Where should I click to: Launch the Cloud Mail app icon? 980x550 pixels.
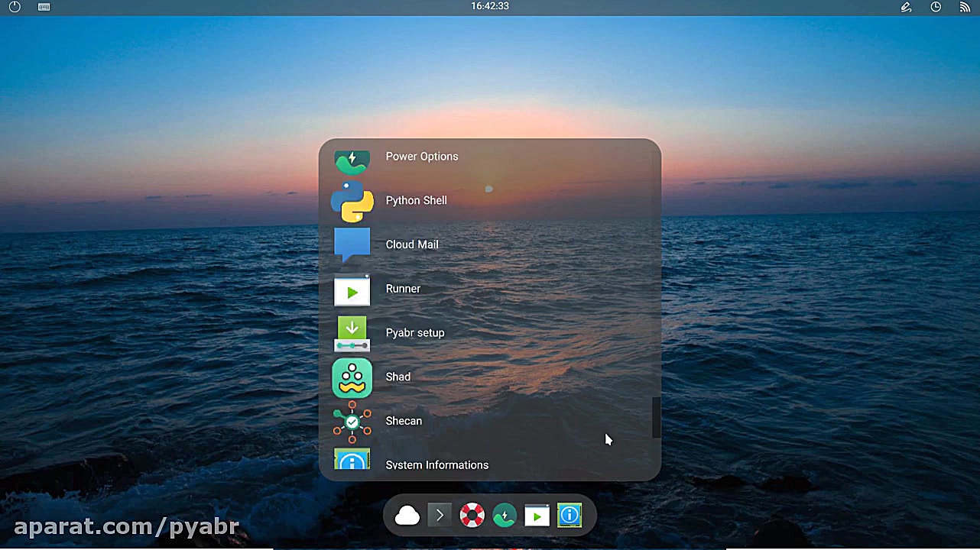[352, 244]
